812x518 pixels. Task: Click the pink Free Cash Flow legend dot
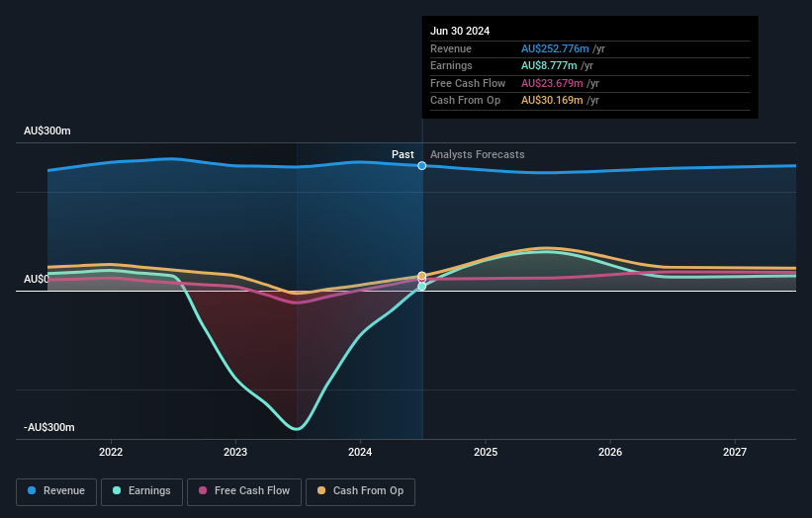pos(203,490)
